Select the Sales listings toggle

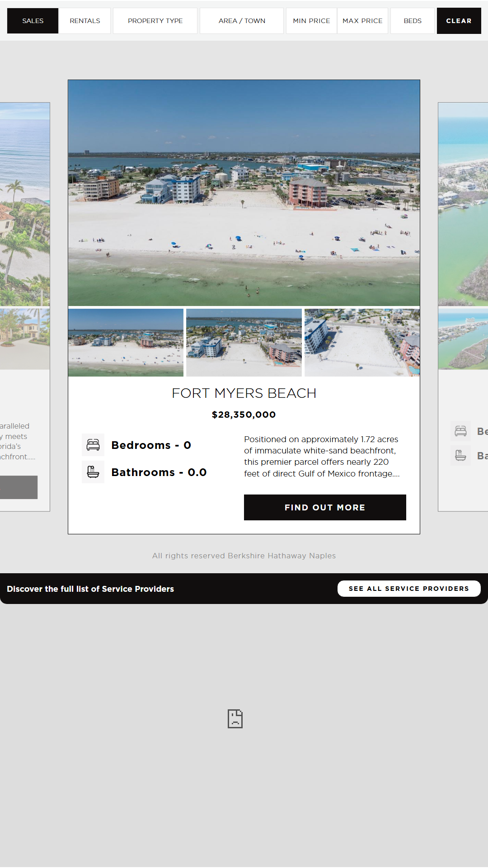click(33, 21)
